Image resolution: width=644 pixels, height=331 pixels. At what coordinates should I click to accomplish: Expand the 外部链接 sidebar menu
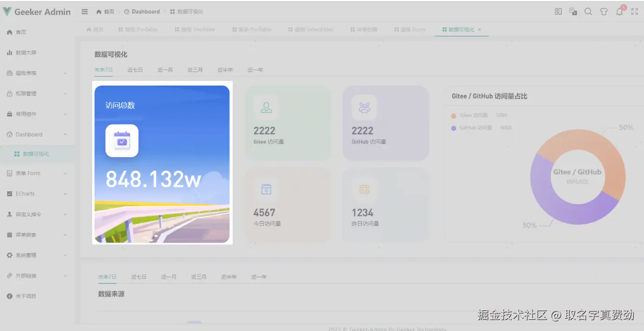[37, 276]
